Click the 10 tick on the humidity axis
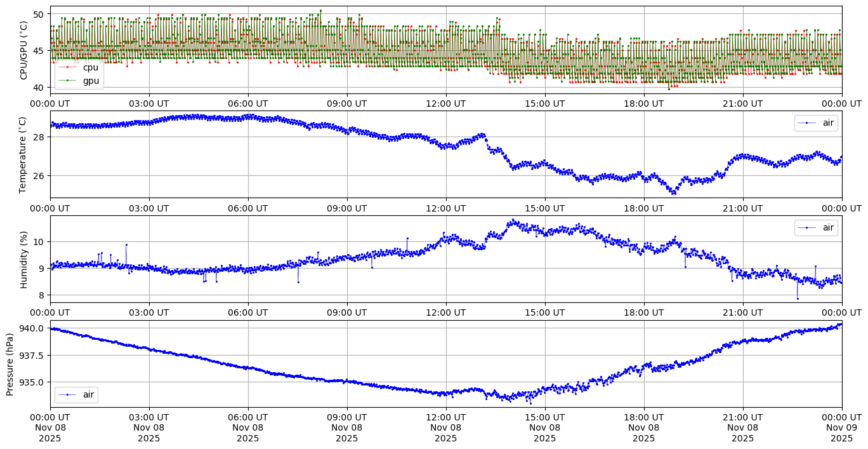The image size is (868, 449). (38, 242)
